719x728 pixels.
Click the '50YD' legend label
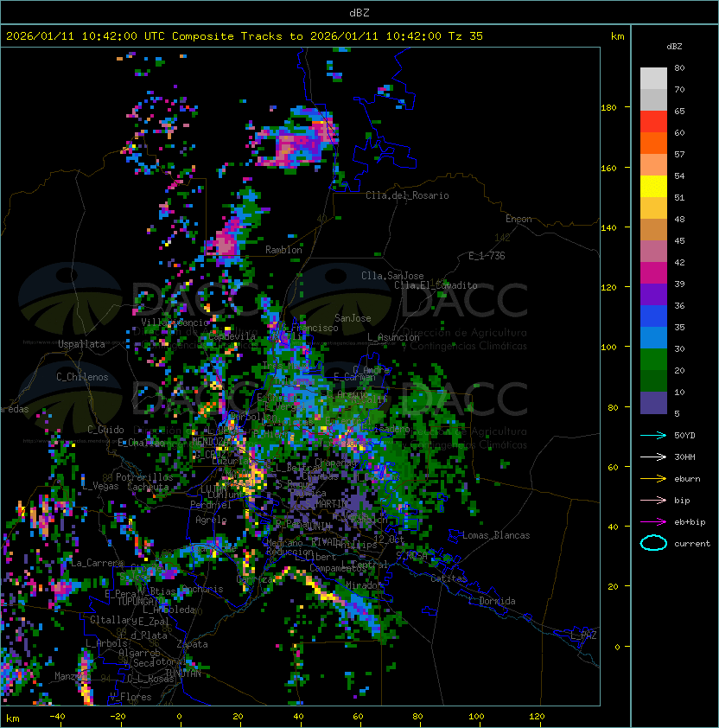[684, 436]
